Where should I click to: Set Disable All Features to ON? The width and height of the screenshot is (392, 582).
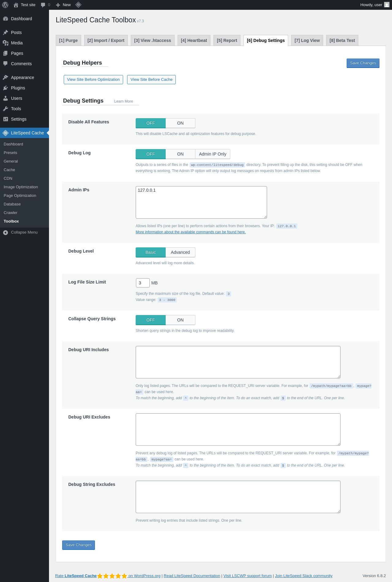click(180, 123)
